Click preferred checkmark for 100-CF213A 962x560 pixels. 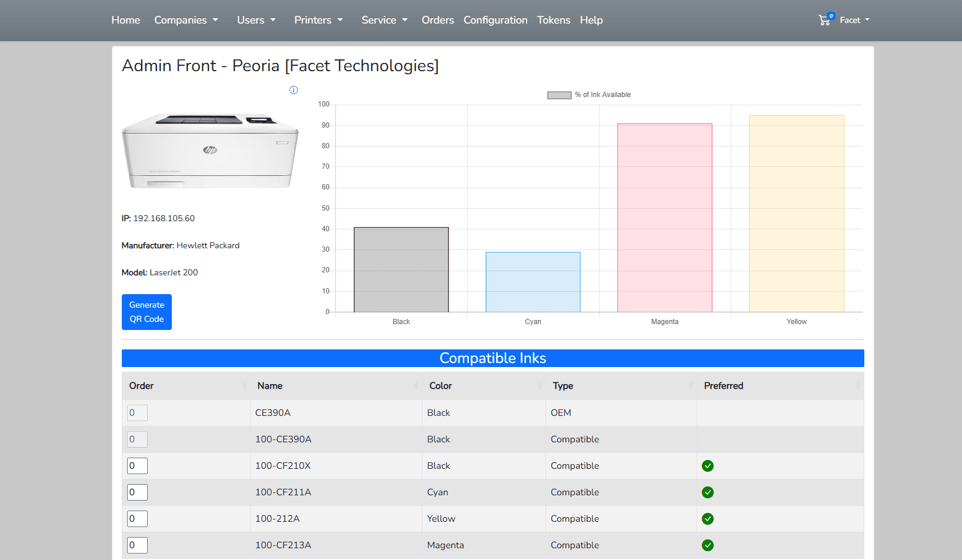pyautogui.click(x=708, y=545)
